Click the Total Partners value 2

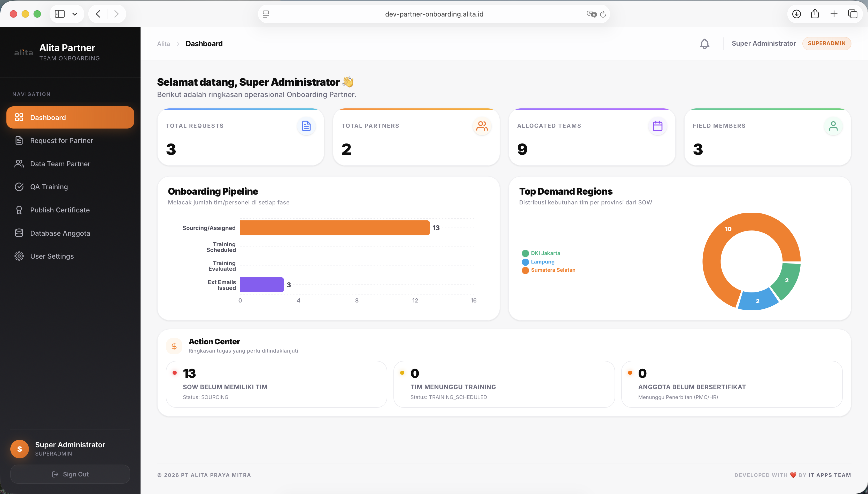click(x=346, y=149)
